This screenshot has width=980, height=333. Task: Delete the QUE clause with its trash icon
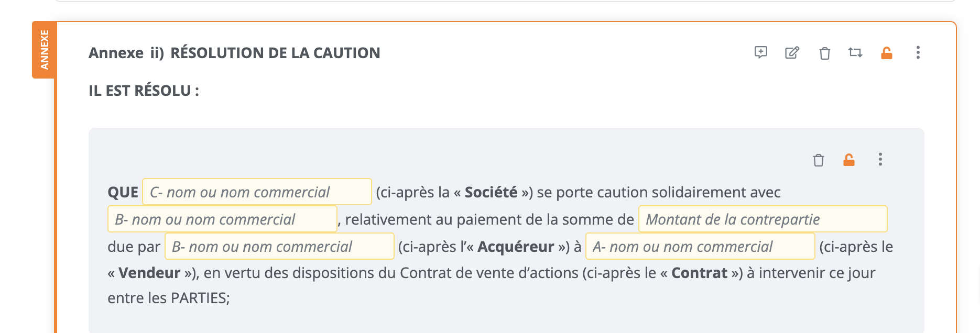[818, 160]
